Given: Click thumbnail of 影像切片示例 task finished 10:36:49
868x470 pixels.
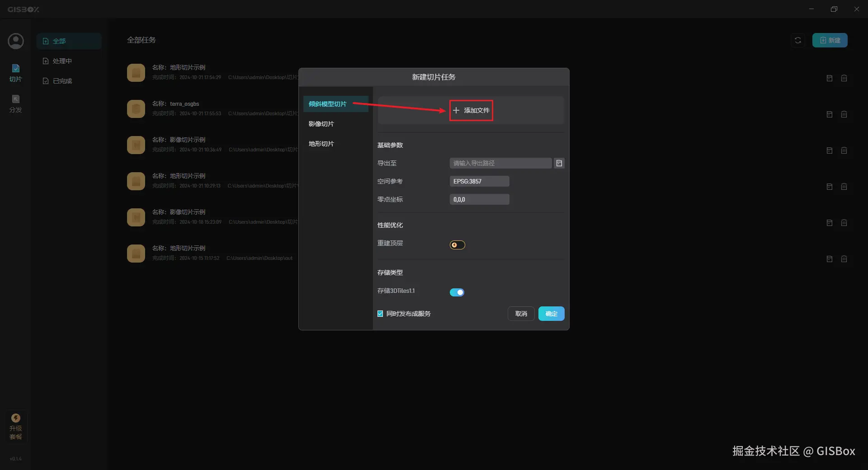Looking at the screenshot, I should point(136,145).
